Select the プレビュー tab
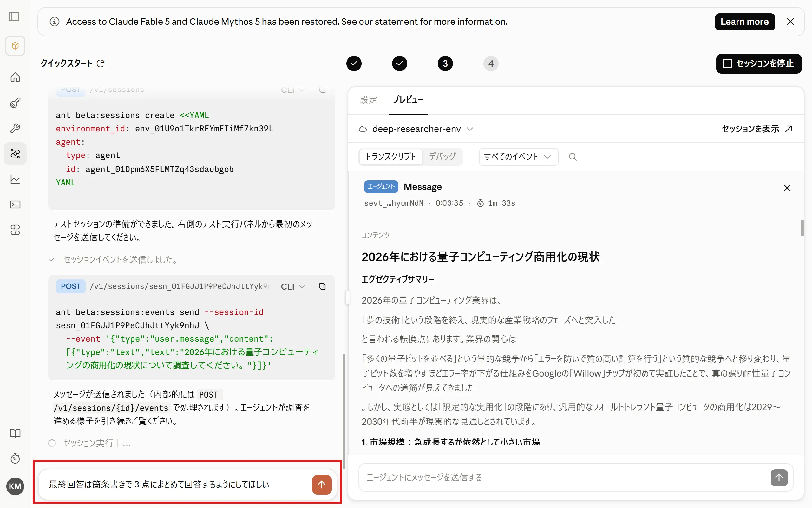The width and height of the screenshot is (812, 508). click(408, 100)
